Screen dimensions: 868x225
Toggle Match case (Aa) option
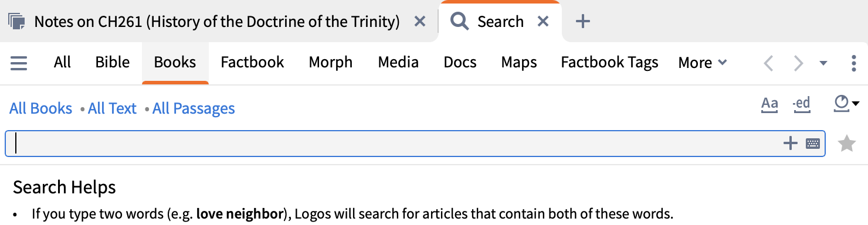point(769,104)
